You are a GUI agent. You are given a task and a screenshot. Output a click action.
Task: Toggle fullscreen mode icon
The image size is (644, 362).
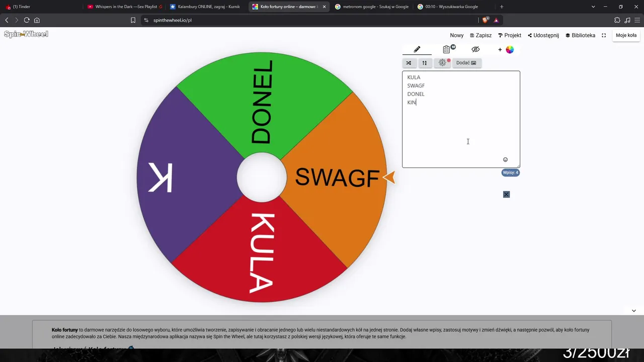tap(604, 35)
